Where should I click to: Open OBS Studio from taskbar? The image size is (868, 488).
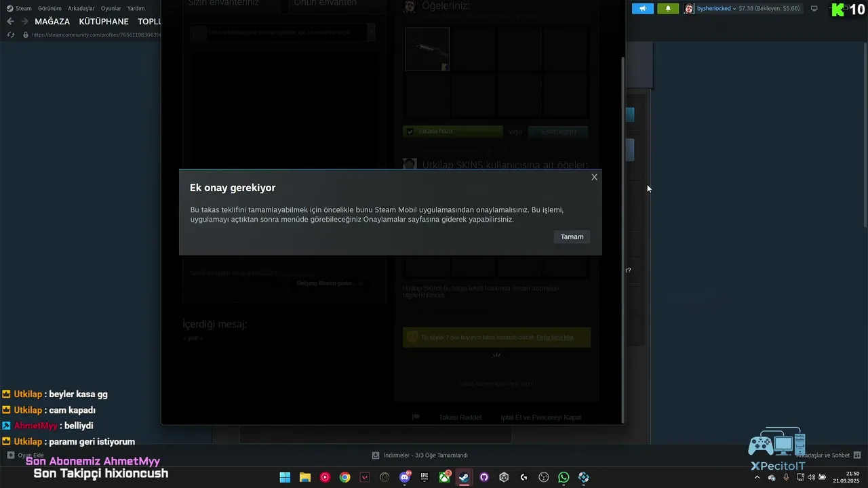pos(544,477)
